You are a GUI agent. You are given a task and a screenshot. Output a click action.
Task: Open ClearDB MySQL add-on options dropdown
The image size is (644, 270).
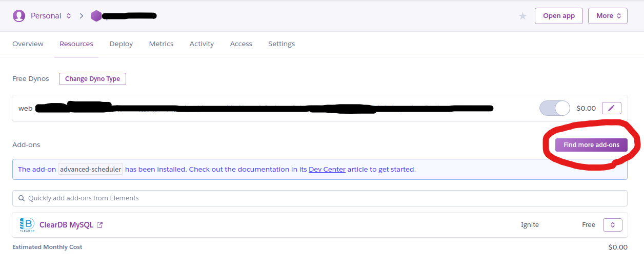[613, 225]
